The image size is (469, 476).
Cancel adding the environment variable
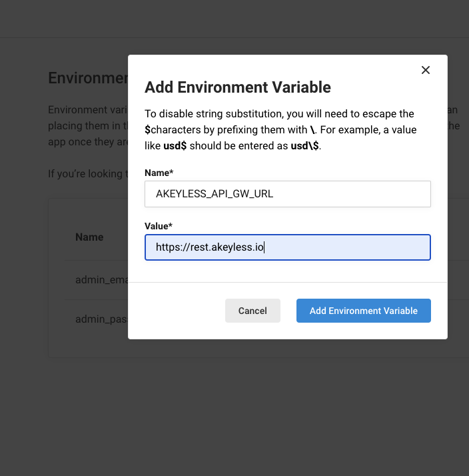click(252, 311)
